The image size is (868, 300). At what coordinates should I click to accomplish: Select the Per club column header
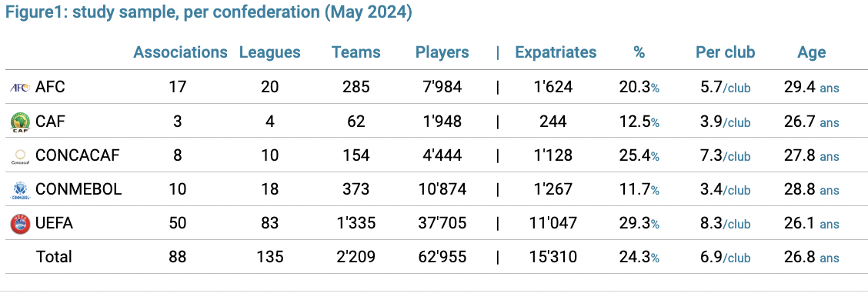tap(725, 52)
